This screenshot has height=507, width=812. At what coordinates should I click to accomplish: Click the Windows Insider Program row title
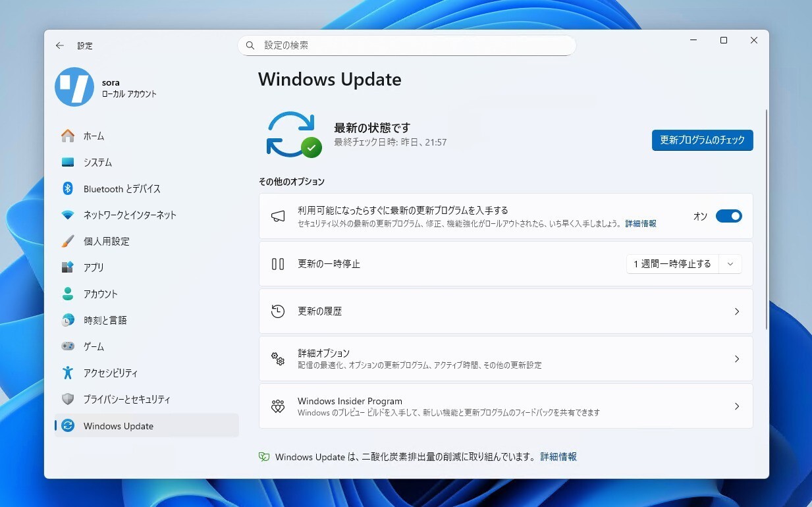[350, 401]
